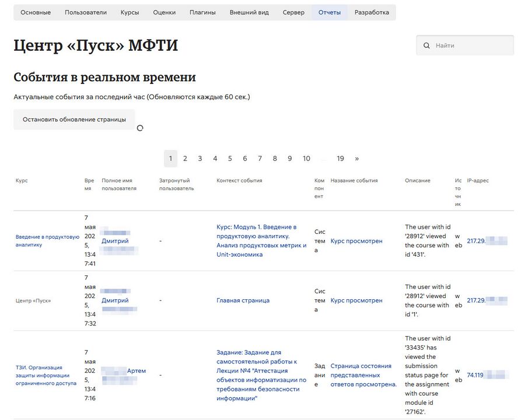This screenshot has width=525, height=420.
Task: Open user Дмитрий in Центр «Пуск» row
Action: pos(115,301)
